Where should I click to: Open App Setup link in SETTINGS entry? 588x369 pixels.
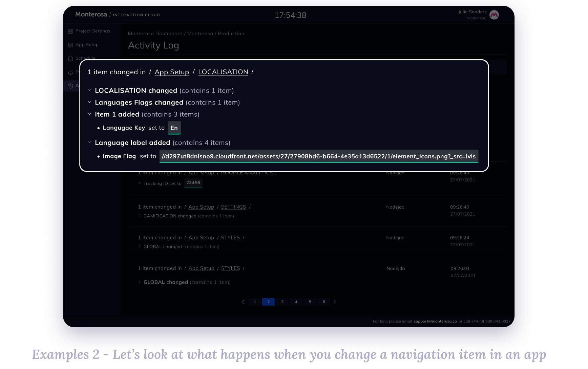pyautogui.click(x=201, y=207)
